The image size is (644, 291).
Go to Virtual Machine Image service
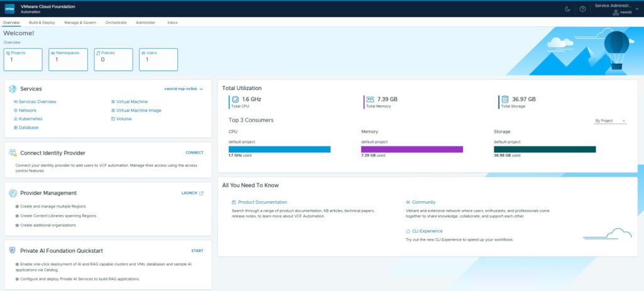(x=138, y=110)
